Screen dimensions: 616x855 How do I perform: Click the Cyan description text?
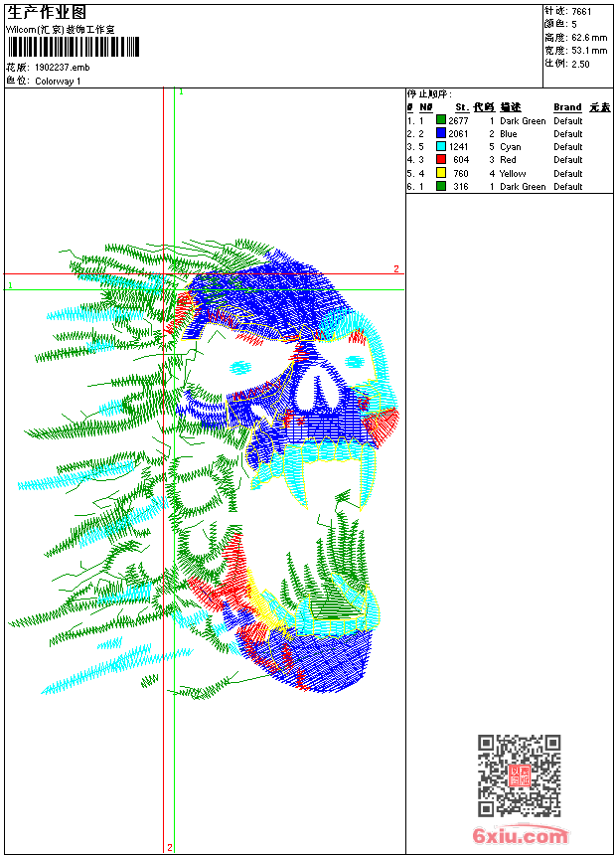pos(511,147)
